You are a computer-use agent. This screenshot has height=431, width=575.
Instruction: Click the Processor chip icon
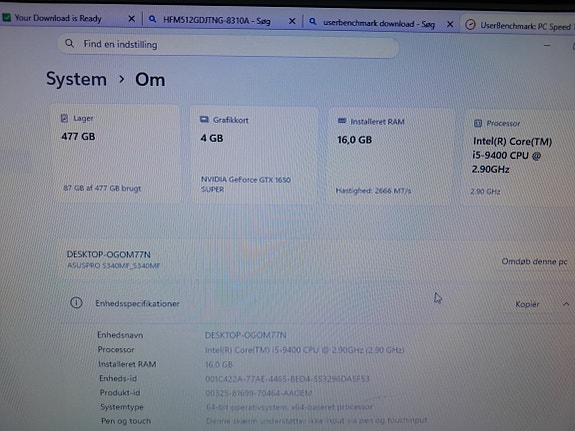(x=478, y=123)
